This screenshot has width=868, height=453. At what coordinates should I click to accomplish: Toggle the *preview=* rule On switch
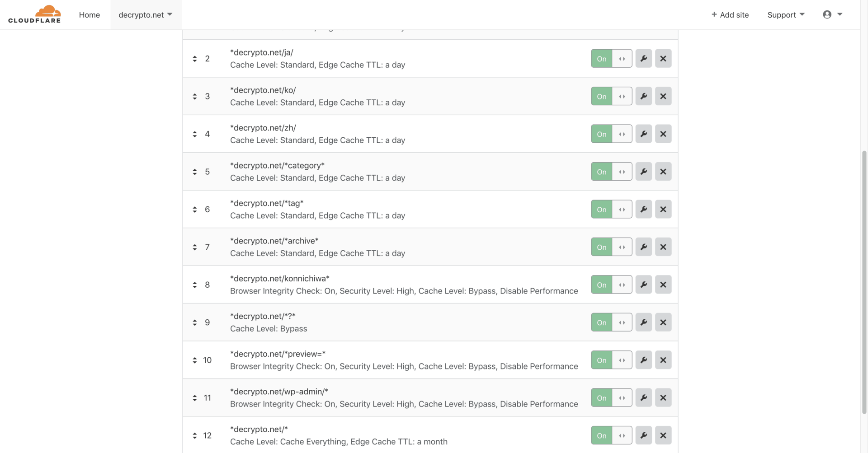point(611,360)
